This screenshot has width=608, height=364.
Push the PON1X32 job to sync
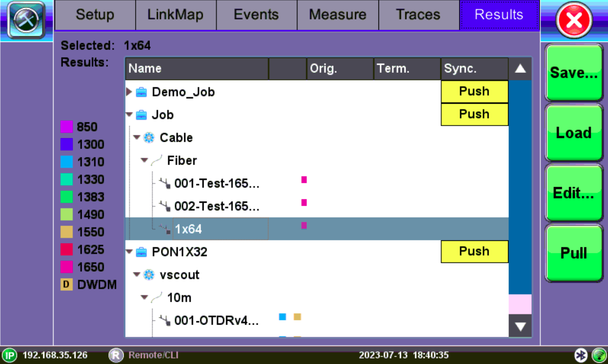[x=474, y=251]
